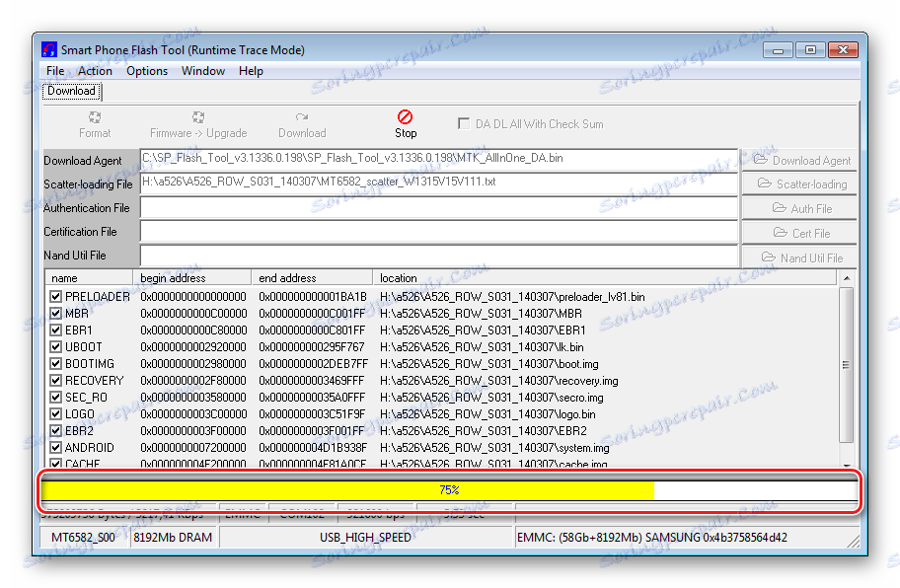
Task: Click end address 0x000000004D1B938F
Action: (x=313, y=448)
